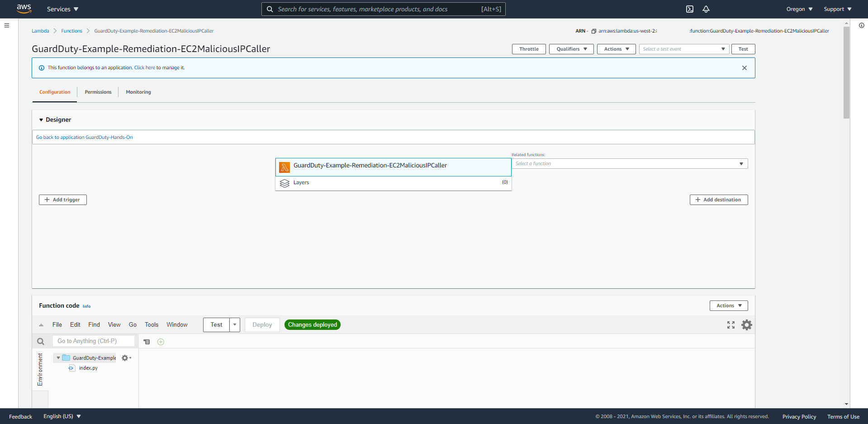Open the View menu in editor

pos(114,325)
